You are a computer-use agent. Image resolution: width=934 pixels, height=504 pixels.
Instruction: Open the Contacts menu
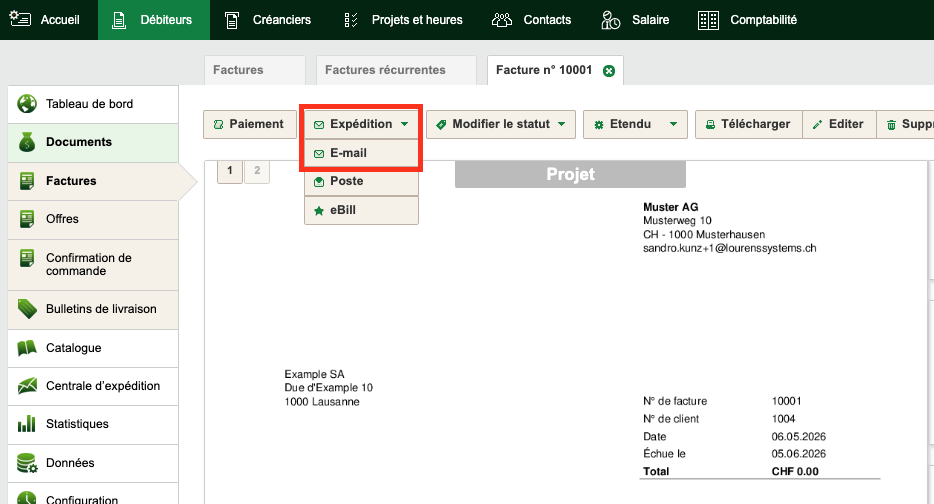[531, 20]
